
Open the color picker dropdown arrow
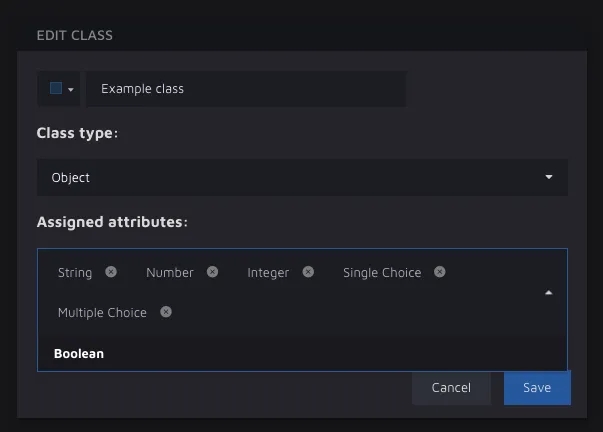coord(71,89)
